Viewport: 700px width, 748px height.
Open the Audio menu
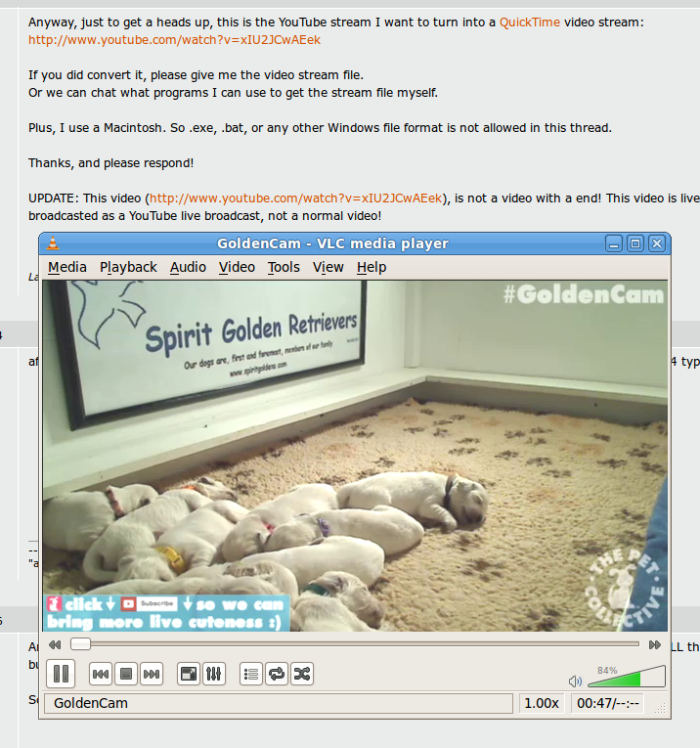click(188, 267)
